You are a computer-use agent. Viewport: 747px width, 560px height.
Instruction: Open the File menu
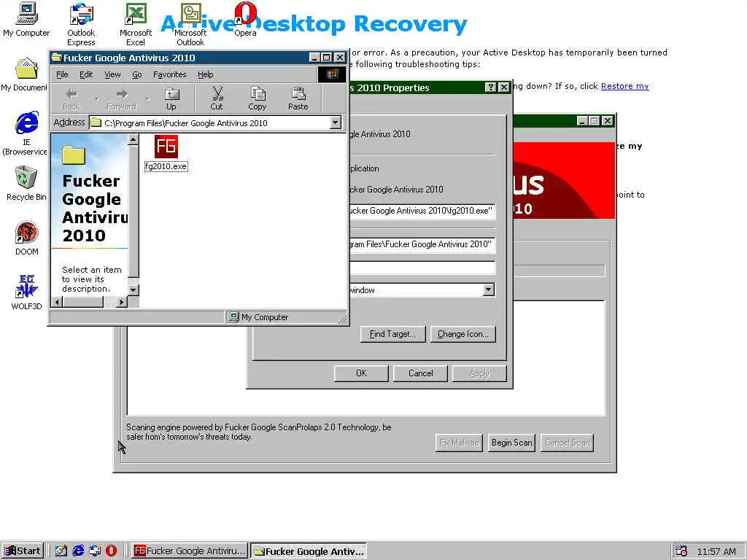(62, 75)
